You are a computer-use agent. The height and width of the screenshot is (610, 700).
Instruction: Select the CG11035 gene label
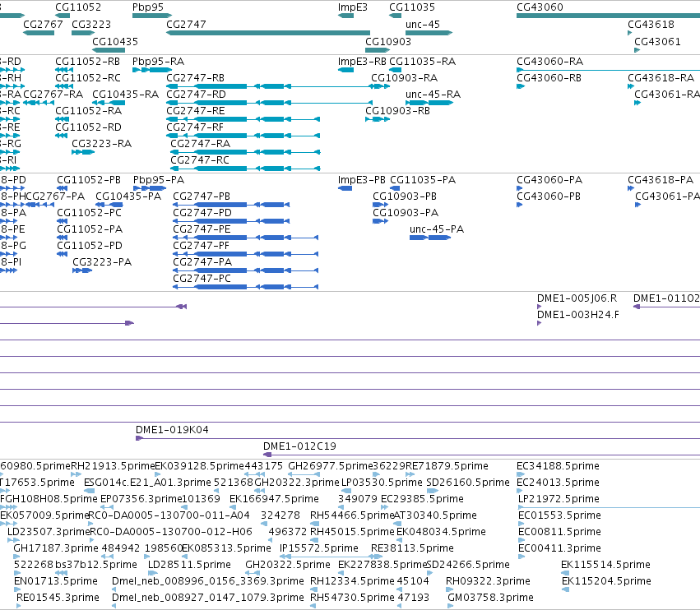(412, 7)
